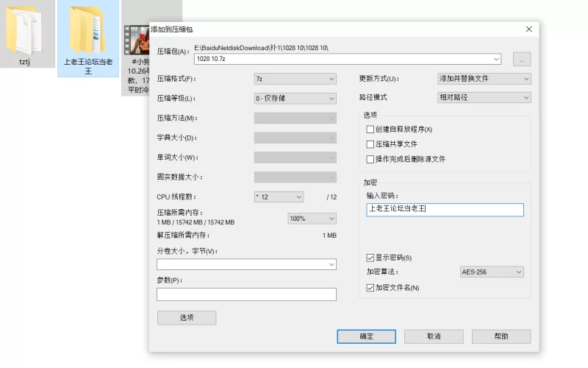This screenshot has height=368, width=588.
Task: Click the 确定 button
Action: pos(366,336)
